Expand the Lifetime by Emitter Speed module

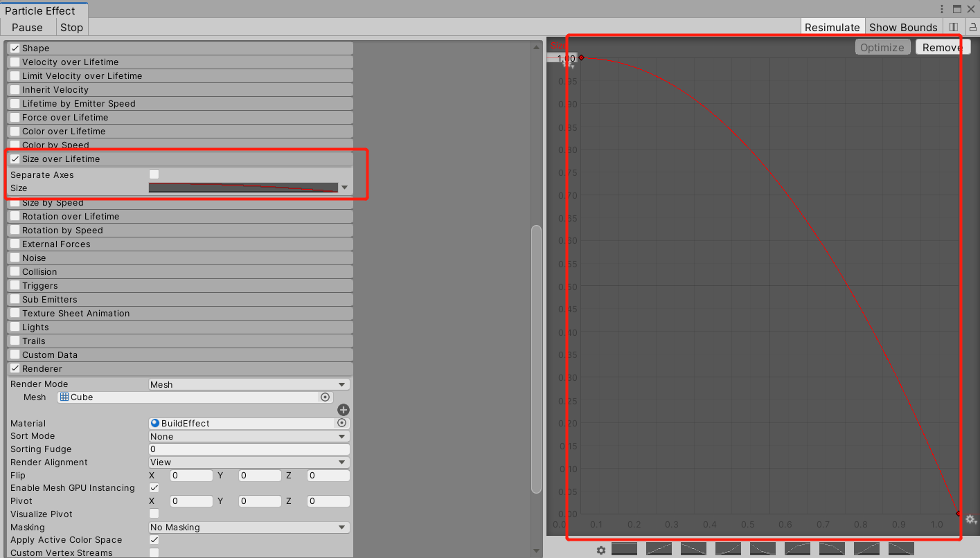tap(180, 103)
